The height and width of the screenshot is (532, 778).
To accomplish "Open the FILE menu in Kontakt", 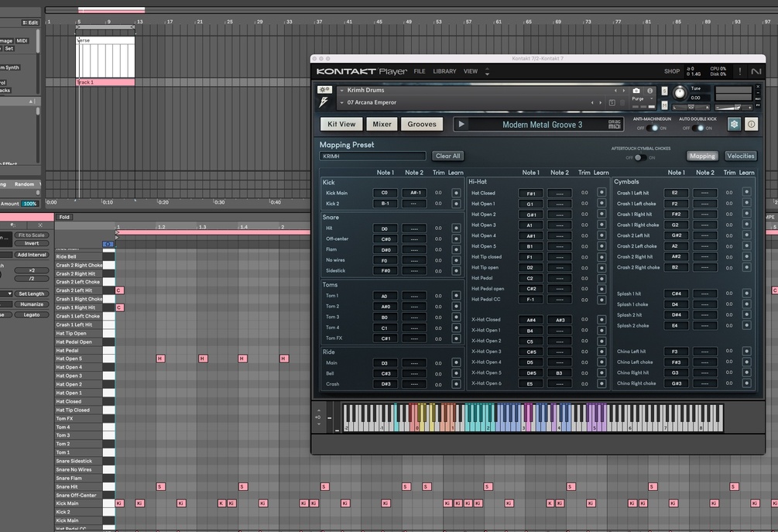I will pos(420,71).
